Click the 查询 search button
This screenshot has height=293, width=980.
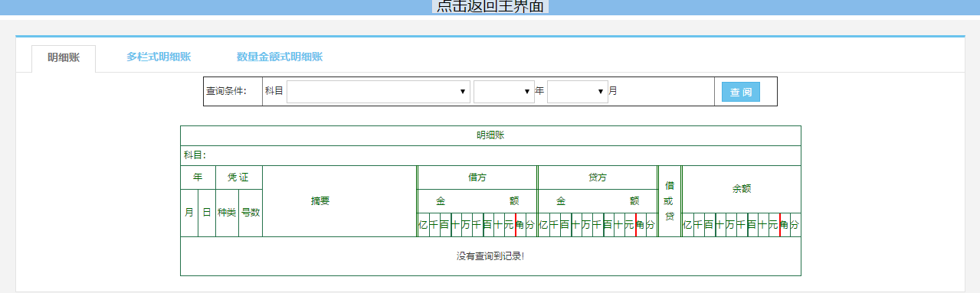[x=741, y=92]
